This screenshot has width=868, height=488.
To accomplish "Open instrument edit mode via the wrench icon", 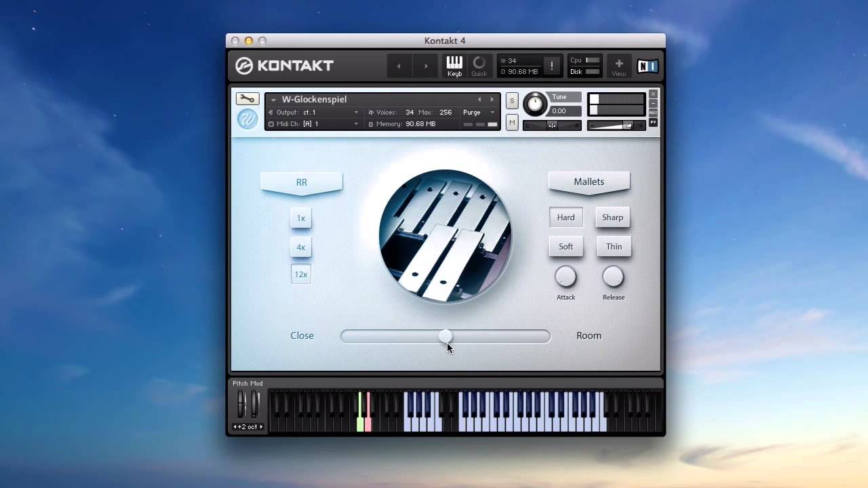I will point(247,99).
